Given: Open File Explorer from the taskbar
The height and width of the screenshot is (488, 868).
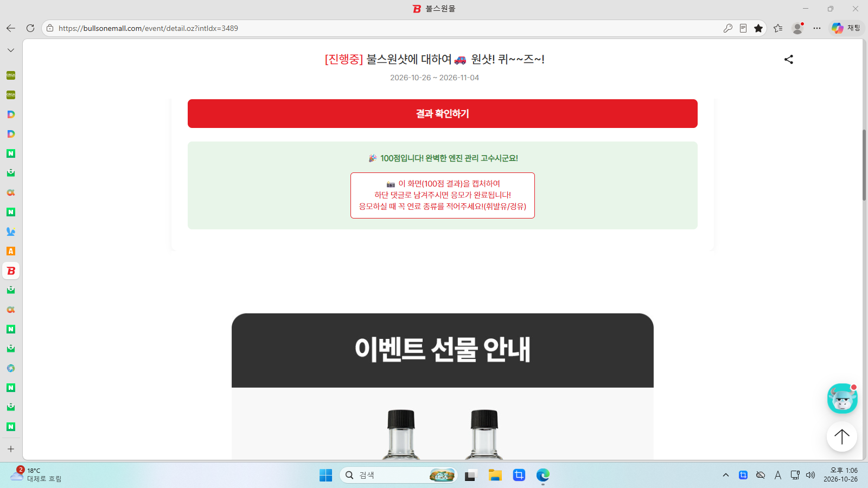Looking at the screenshot, I should [495, 475].
